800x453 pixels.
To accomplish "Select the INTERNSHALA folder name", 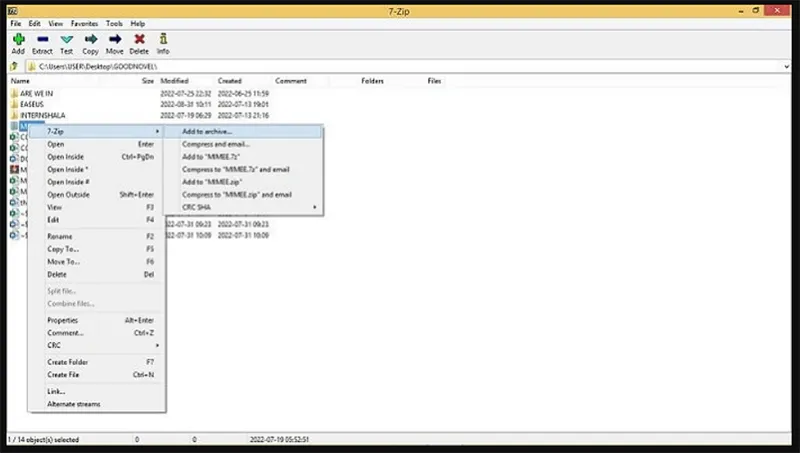I will click(43, 115).
